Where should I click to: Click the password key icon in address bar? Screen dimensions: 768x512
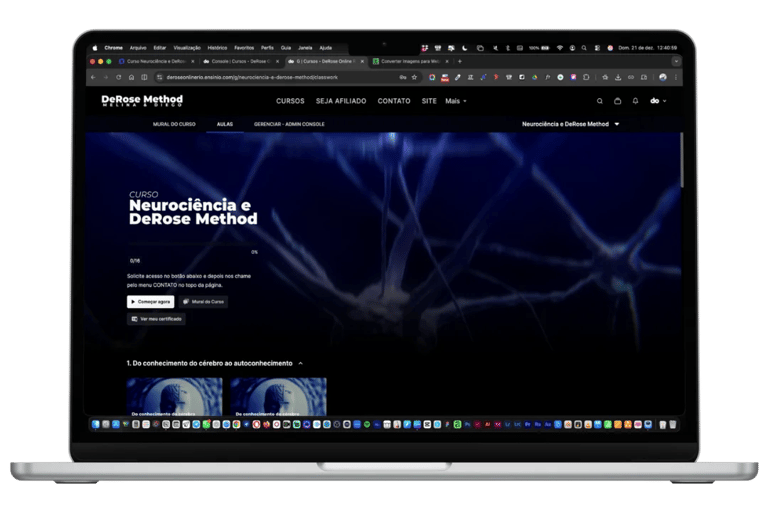coord(403,77)
